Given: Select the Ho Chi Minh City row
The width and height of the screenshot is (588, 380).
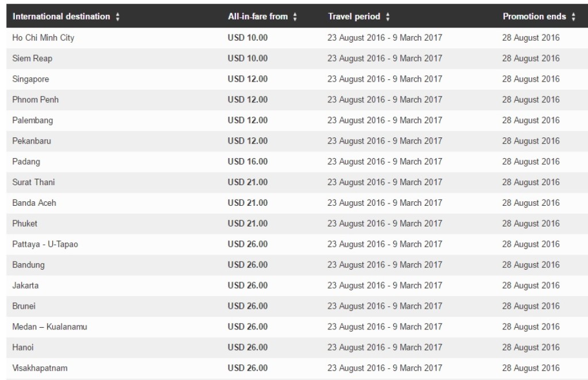Looking at the screenshot, I should 43,38.
